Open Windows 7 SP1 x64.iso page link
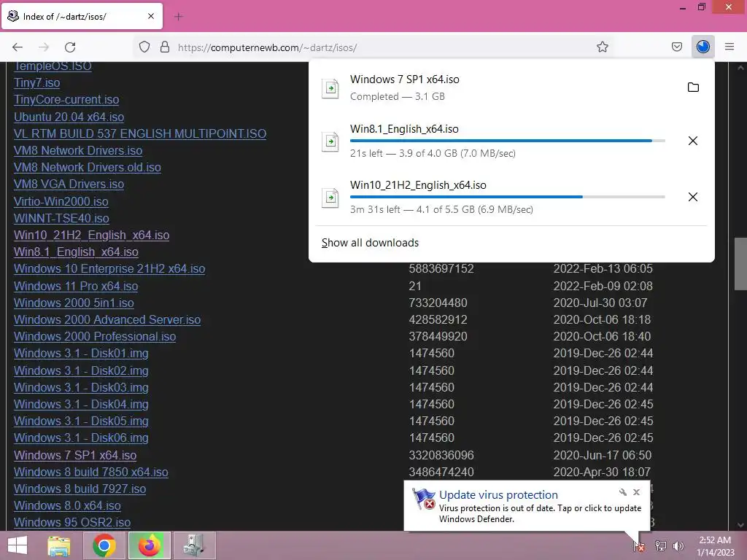The image size is (747, 560). coord(75,456)
